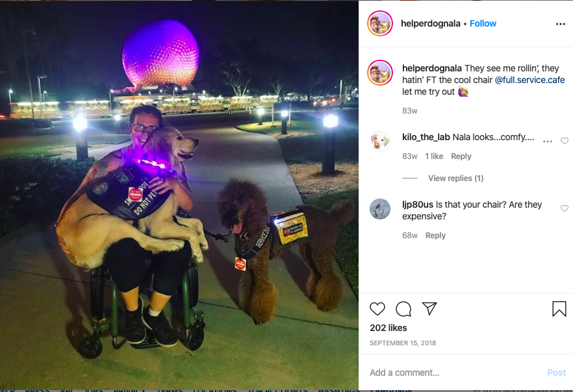The height and width of the screenshot is (392, 573).
Task: Save post with bookmark icon
Action: point(559,309)
